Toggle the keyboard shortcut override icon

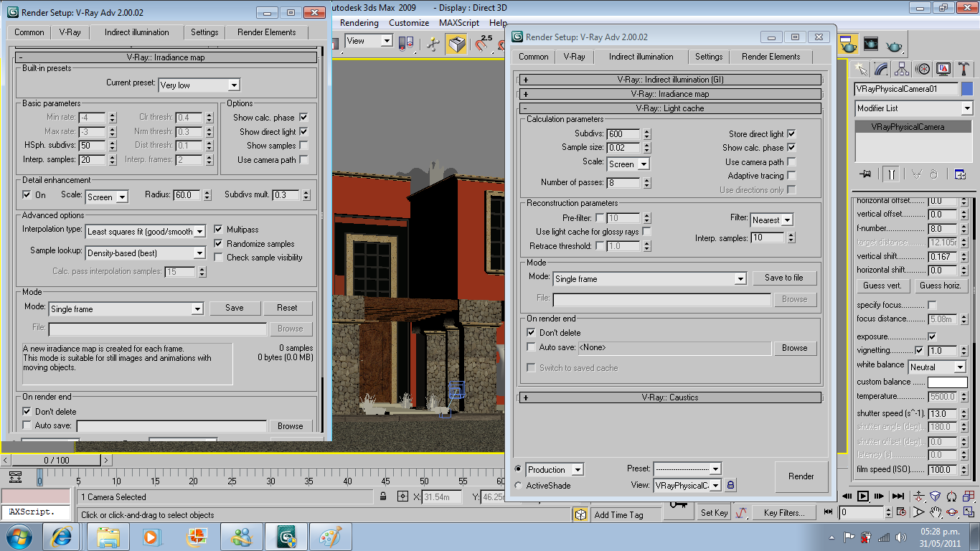pyautogui.click(x=456, y=44)
